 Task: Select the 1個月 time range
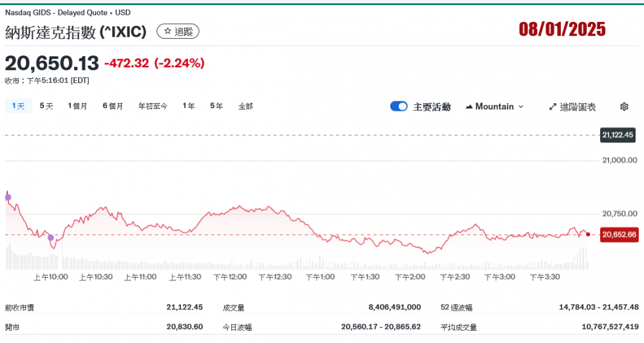(77, 106)
